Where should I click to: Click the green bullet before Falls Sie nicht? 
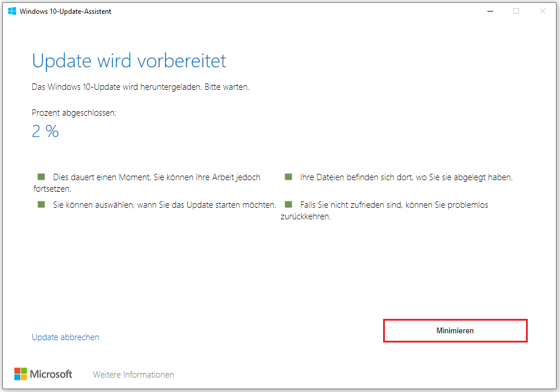pyautogui.click(x=289, y=204)
